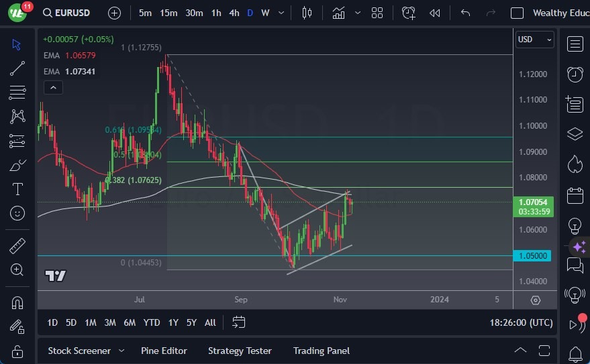Pick the ruler measure tool
Screen dimensions: 590x364
[17, 246]
